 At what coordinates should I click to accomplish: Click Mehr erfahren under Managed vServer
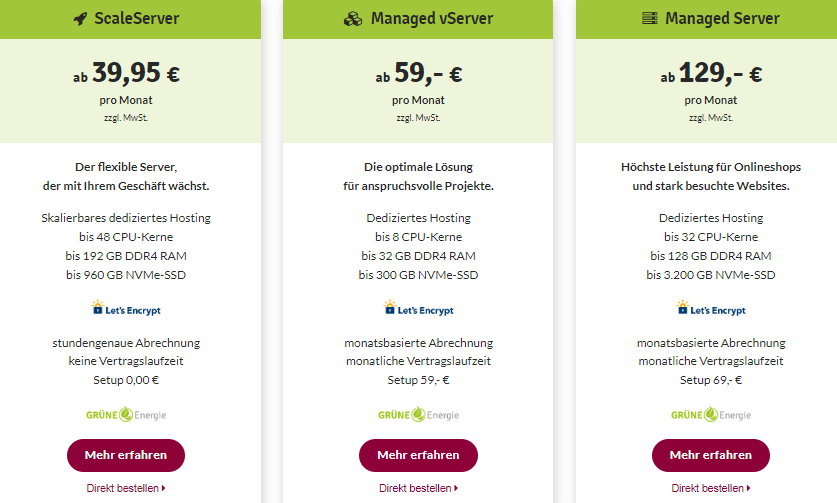[x=418, y=455]
